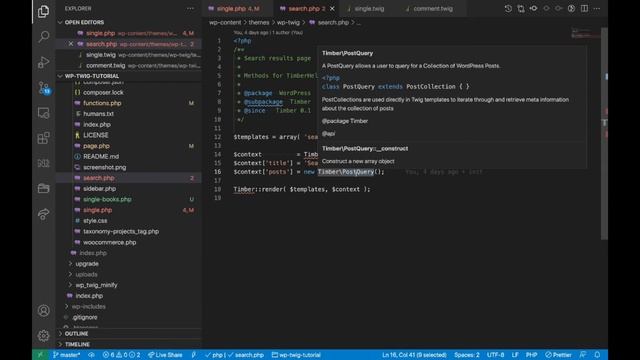
Task: Open Manage settings gear icon
Action: tap(43, 336)
